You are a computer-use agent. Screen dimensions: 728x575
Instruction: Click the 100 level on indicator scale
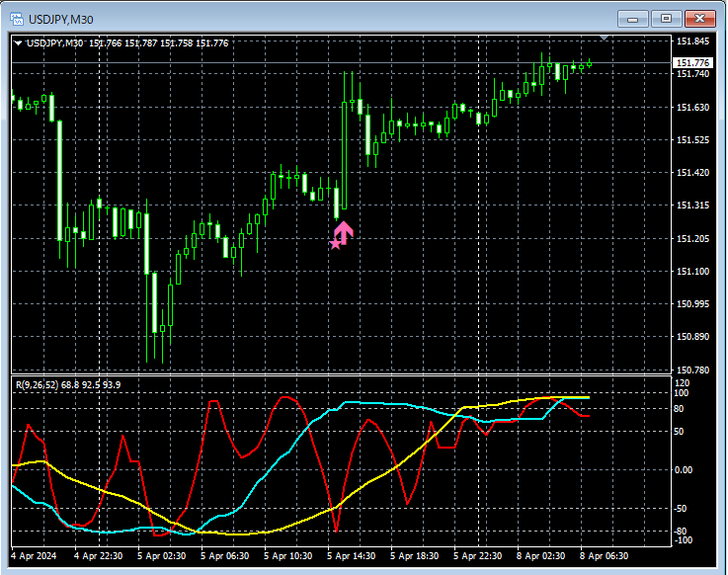682,393
